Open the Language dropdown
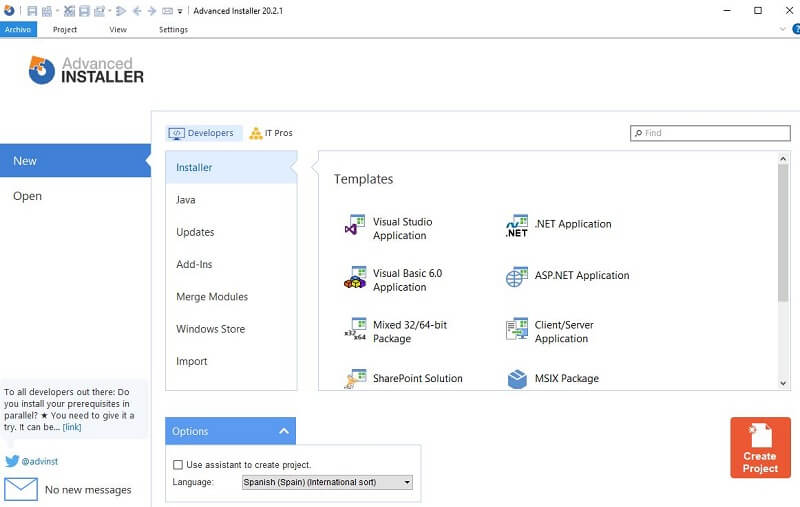Viewport: 800px width, 507px height. [327, 482]
